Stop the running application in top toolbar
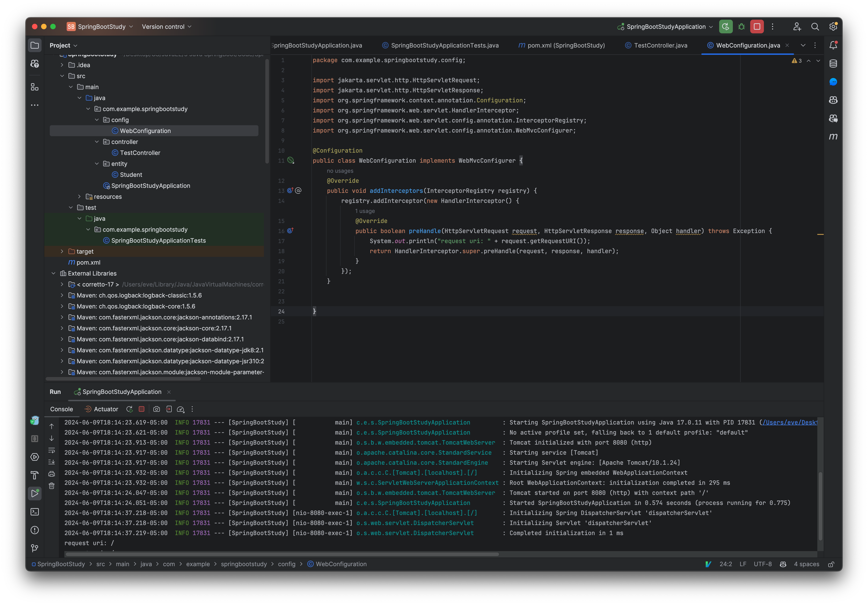This screenshot has height=605, width=868. tap(757, 27)
